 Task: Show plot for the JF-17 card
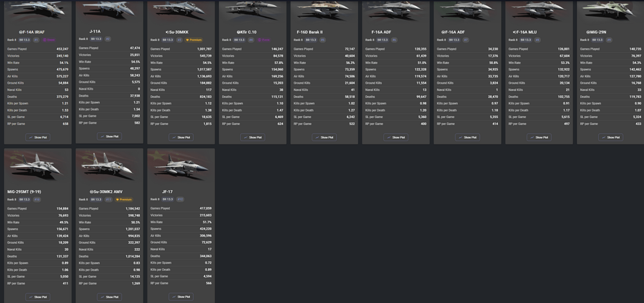point(181,297)
